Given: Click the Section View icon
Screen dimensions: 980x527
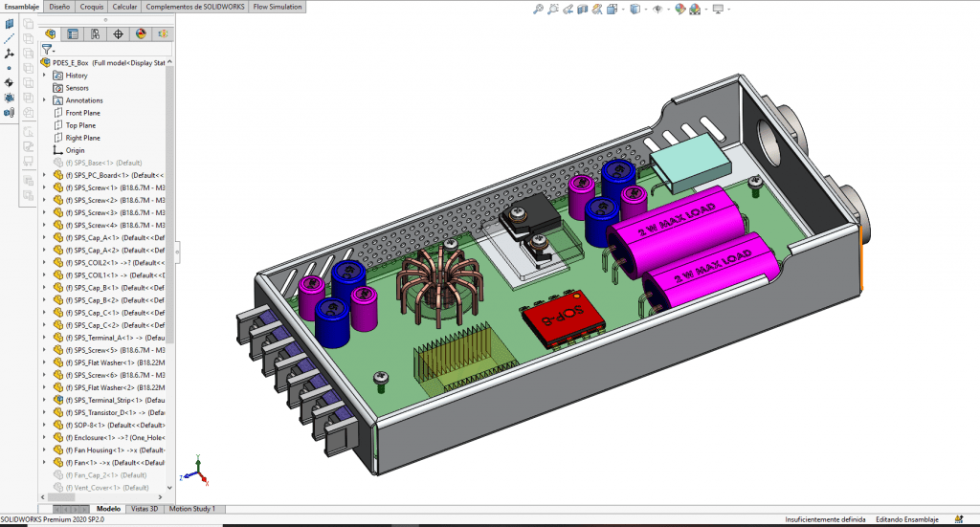Looking at the screenshot, I should pos(583,10).
